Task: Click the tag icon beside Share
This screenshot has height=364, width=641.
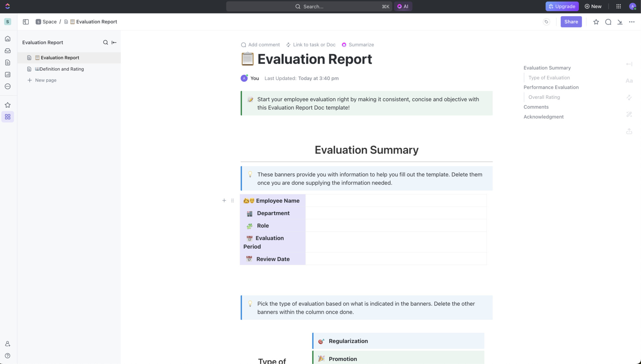Action: pyautogui.click(x=547, y=22)
